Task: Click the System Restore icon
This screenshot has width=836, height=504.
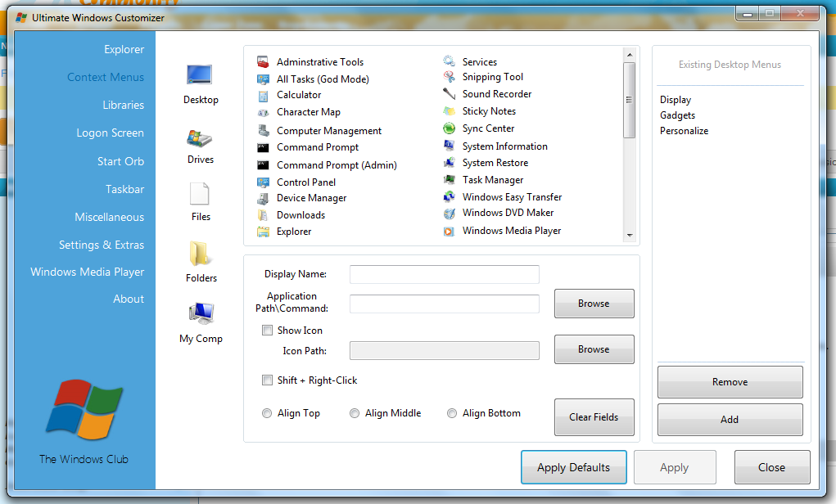Action: coord(449,163)
